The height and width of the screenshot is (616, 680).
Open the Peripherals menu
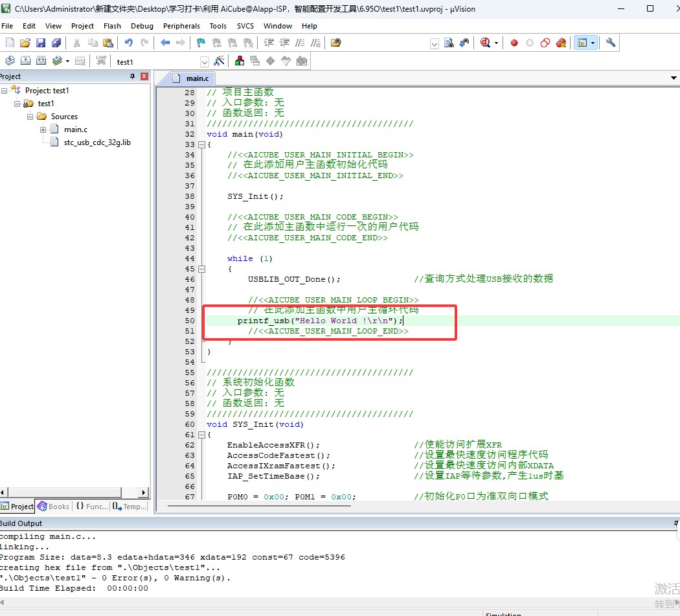(181, 26)
